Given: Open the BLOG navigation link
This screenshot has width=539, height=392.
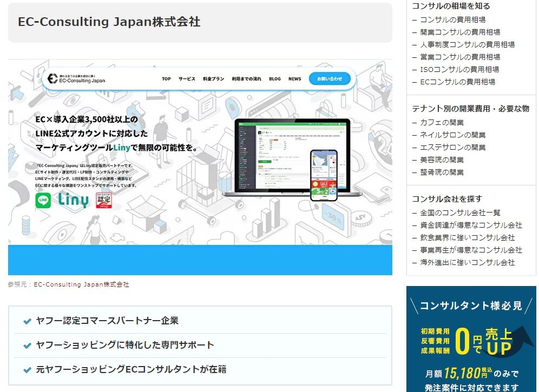Looking at the screenshot, I should (x=275, y=79).
